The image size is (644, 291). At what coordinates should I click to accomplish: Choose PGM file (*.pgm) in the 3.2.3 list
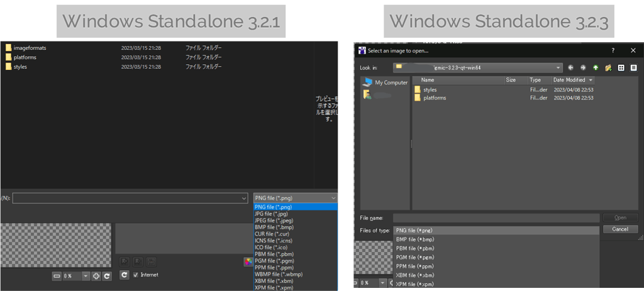pyautogui.click(x=496, y=258)
